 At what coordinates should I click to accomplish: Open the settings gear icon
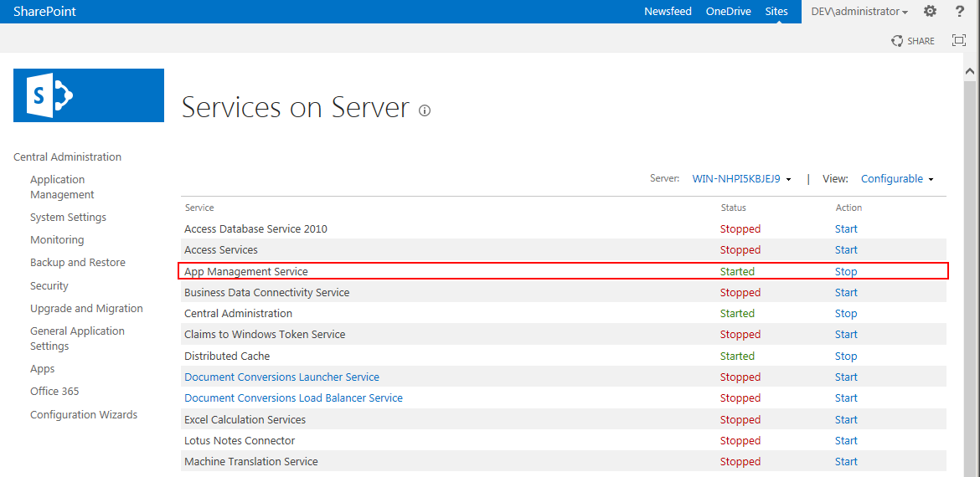(930, 11)
